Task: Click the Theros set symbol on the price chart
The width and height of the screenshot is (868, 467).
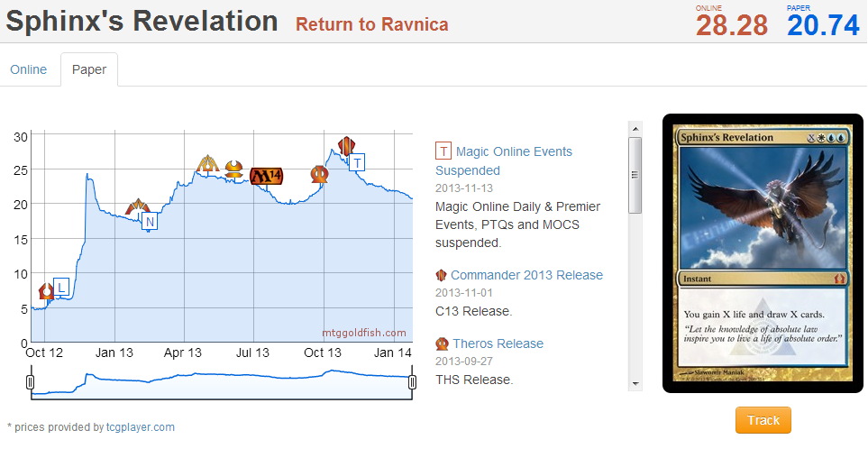Action: point(318,173)
